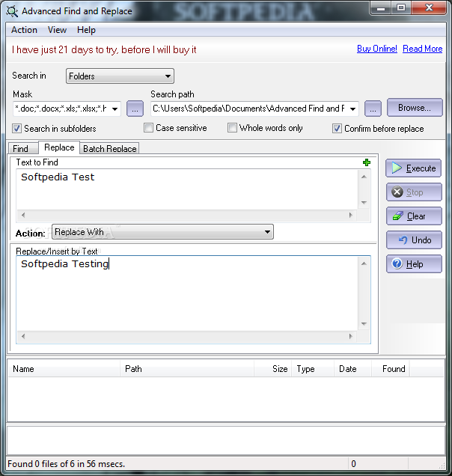The height and width of the screenshot is (476, 452).
Task: Follow the Buy Online! link
Action: (x=377, y=49)
